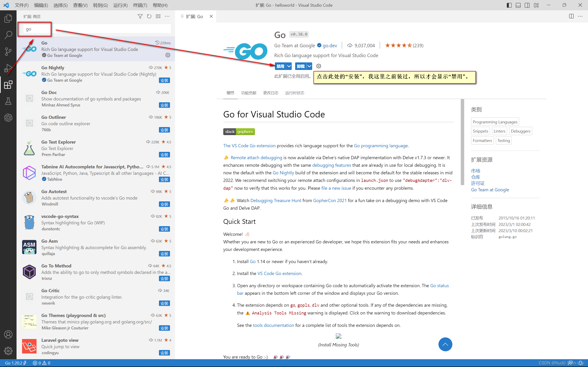Refresh the extensions list
The height and width of the screenshot is (367, 588).
(x=149, y=16)
